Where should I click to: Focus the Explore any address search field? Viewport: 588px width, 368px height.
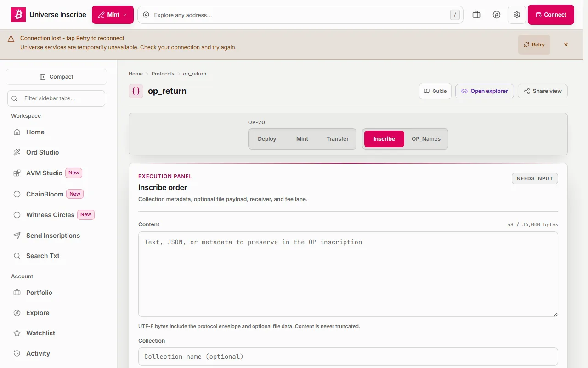click(300, 15)
